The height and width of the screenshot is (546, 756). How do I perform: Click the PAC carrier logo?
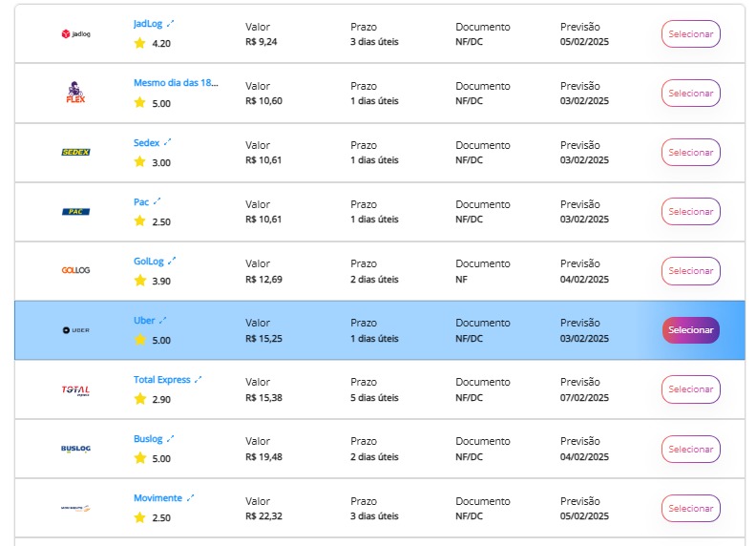click(x=75, y=211)
